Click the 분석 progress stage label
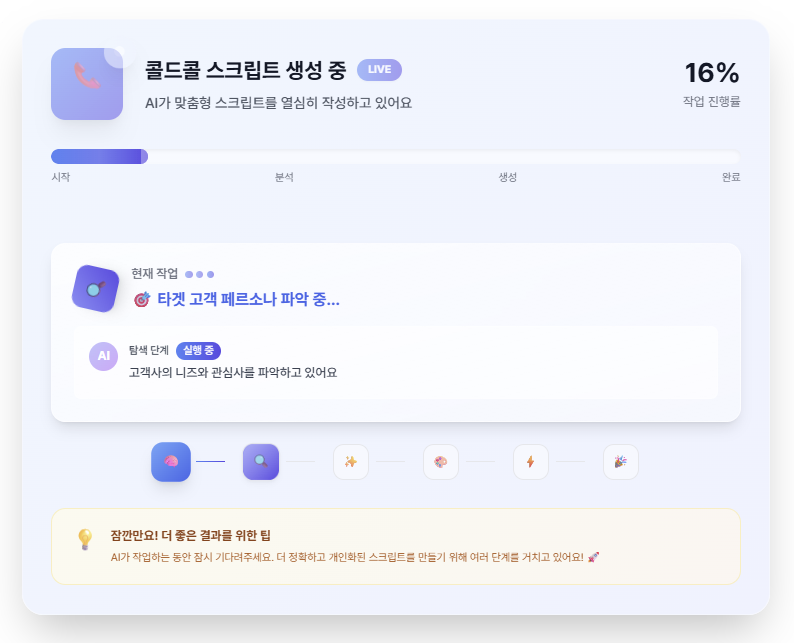Image resolution: width=794 pixels, height=643 pixels. (x=284, y=177)
